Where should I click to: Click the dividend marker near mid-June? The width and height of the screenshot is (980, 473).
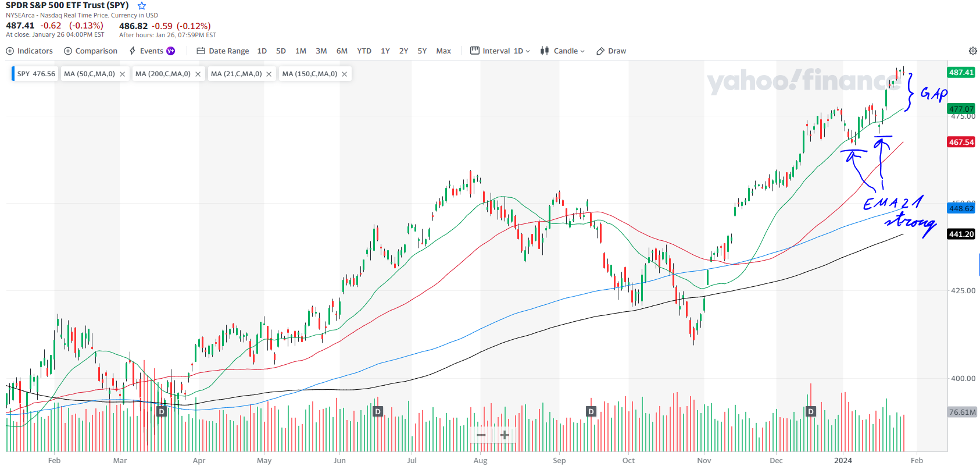[x=378, y=411]
